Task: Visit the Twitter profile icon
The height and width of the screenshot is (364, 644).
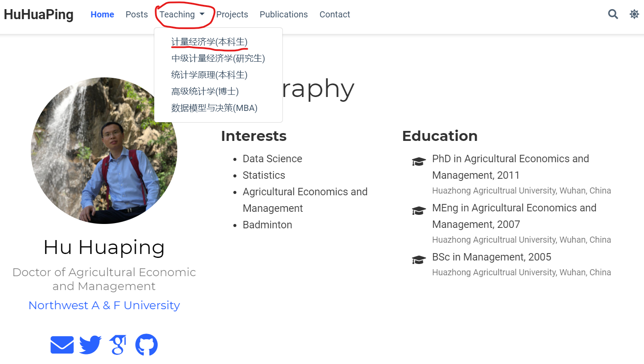Action: [x=90, y=345]
